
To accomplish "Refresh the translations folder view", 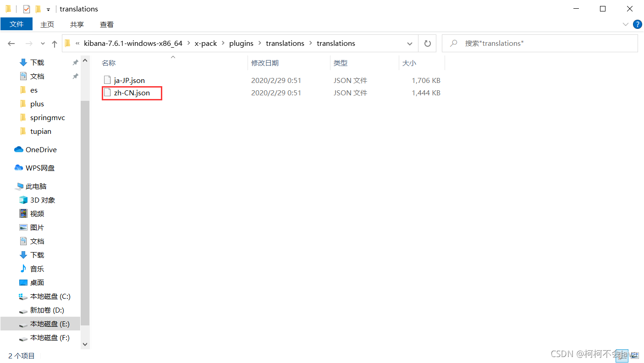I will click(x=427, y=44).
